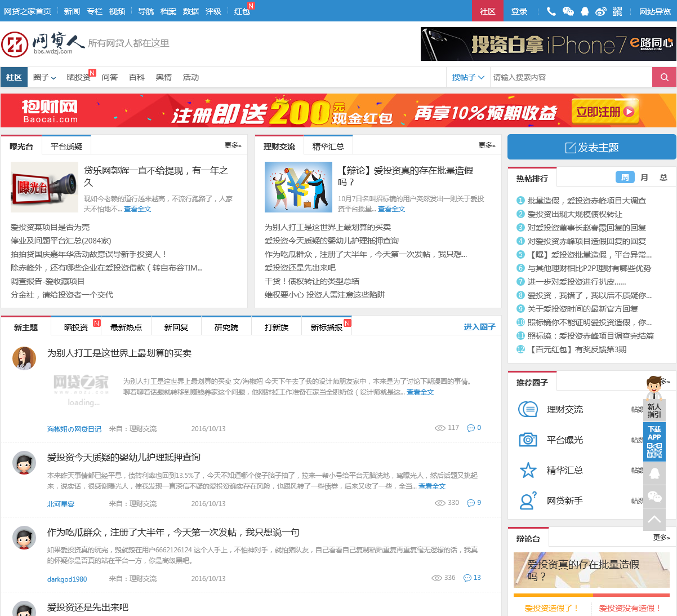Viewport: 677px width, 616px height.
Task: Click 立即注册 on Baocai banner
Action: coord(605,112)
